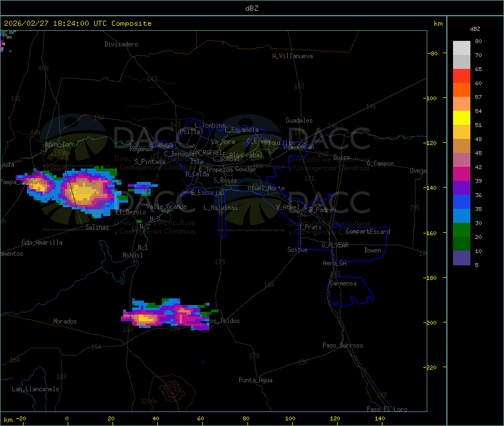Select the Soitue map label
The height and width of the screenshot is (426, 504).
pos(297,250)
